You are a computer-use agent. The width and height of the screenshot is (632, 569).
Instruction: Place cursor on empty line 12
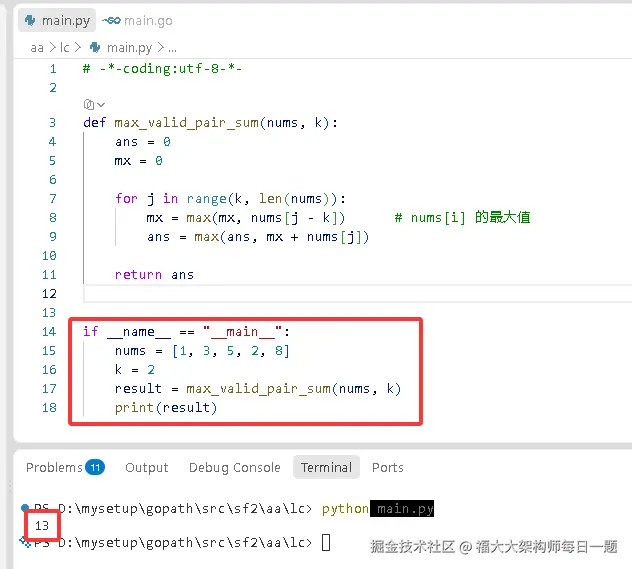(x=357, y=294)
